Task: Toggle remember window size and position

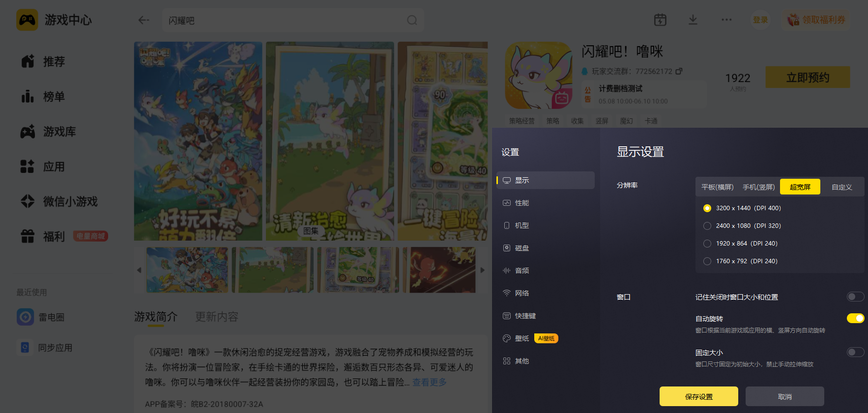Action: [x=855, y=297]
